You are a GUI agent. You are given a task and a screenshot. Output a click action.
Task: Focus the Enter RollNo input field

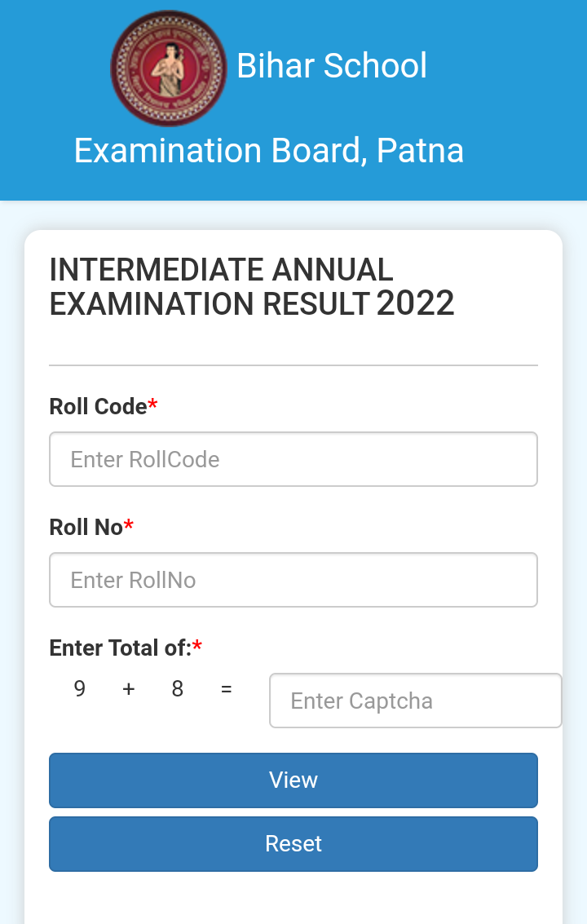[x=293, y=580]
